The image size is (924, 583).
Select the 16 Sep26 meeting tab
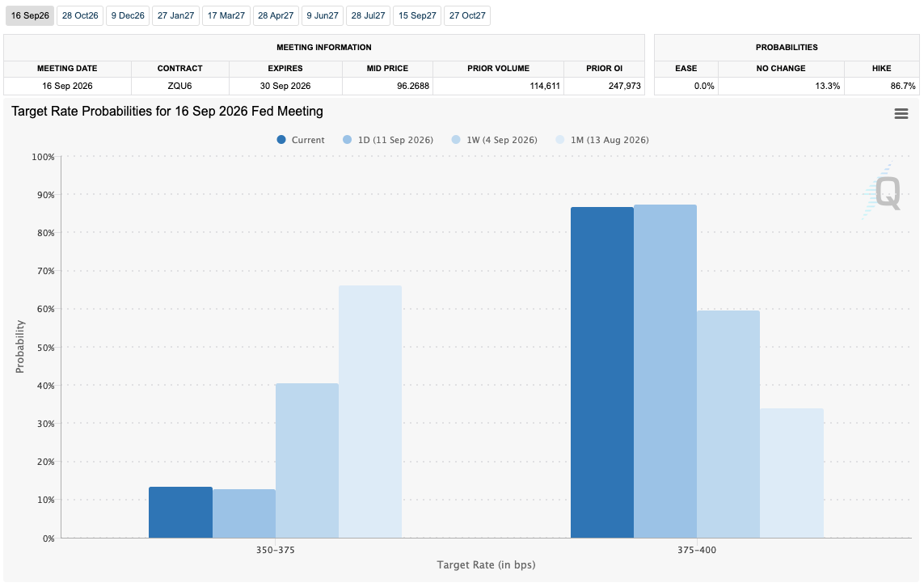pyautogui.click(x=30, y=16)
